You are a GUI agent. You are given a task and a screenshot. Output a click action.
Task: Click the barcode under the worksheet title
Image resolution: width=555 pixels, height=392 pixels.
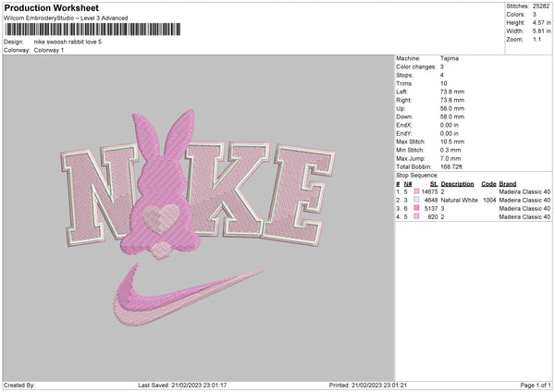pos(92,30)
